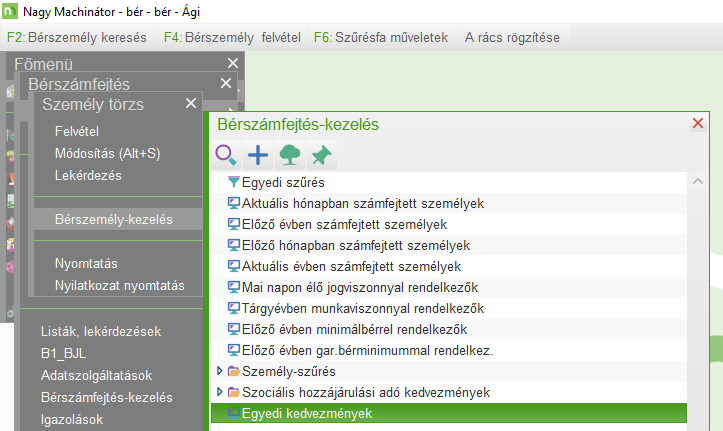The image size is (723, 431).
Task: Click the monitor icon beside Egyedi kedvezmények
Action: (x=234, y=413)
